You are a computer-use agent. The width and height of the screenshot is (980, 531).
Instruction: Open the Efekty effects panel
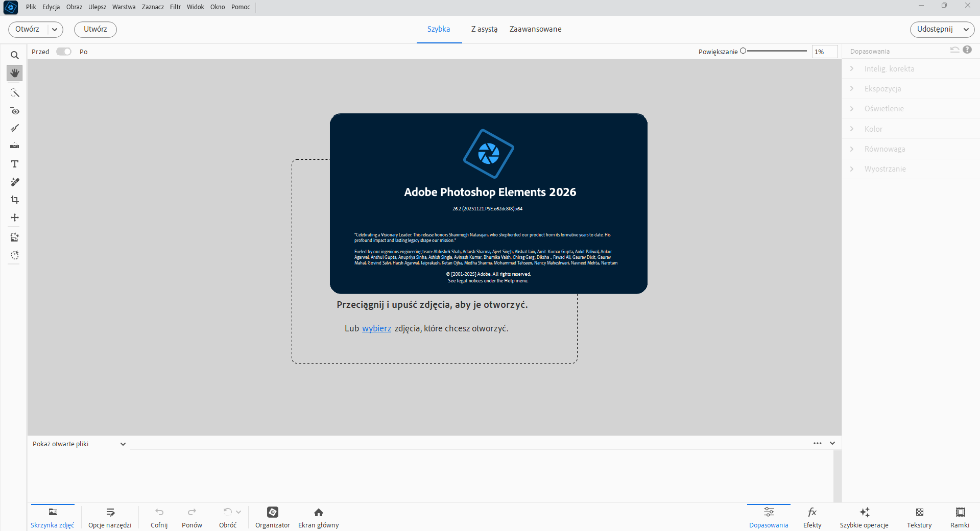(812, 517)
